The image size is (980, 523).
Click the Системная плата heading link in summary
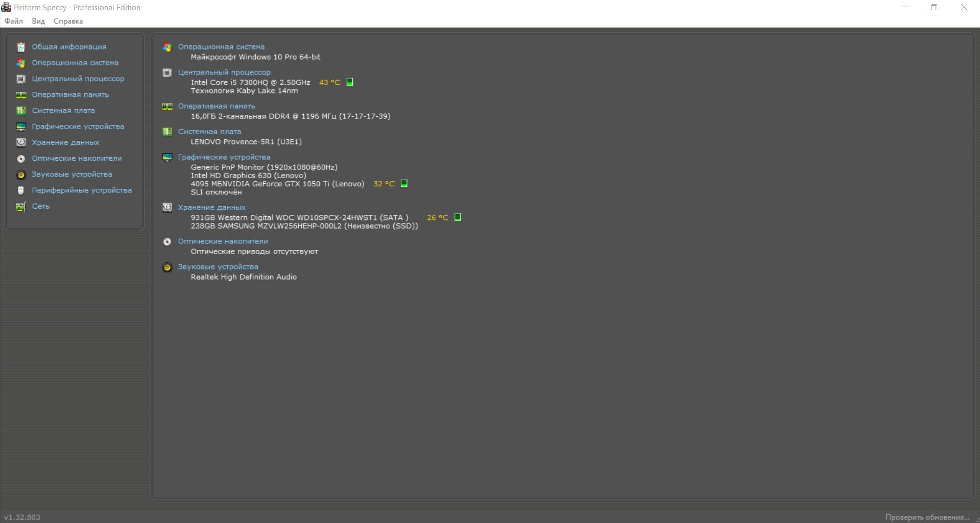click(x=209, y=132)
